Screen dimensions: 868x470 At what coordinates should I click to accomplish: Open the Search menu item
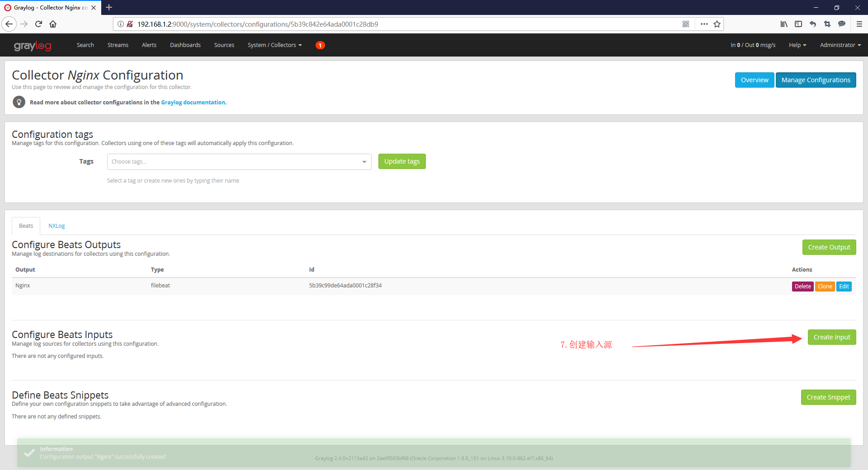pos(85,45)
